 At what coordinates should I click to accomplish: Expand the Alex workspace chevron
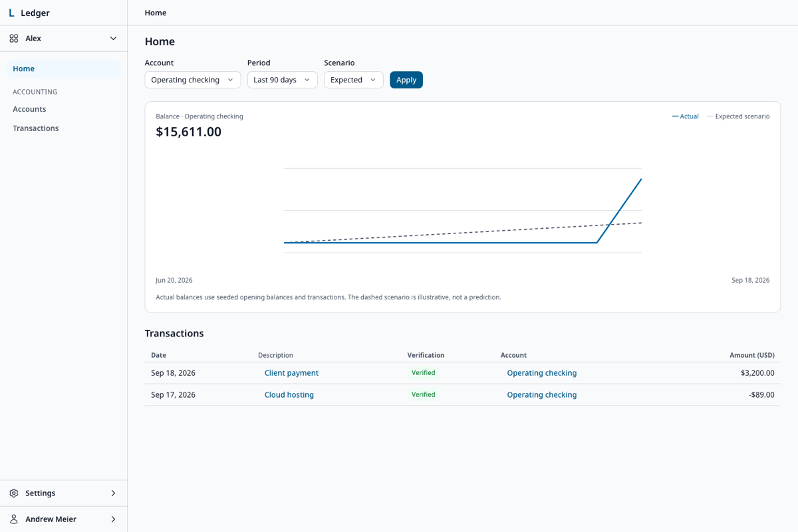(x=113, y=39)
